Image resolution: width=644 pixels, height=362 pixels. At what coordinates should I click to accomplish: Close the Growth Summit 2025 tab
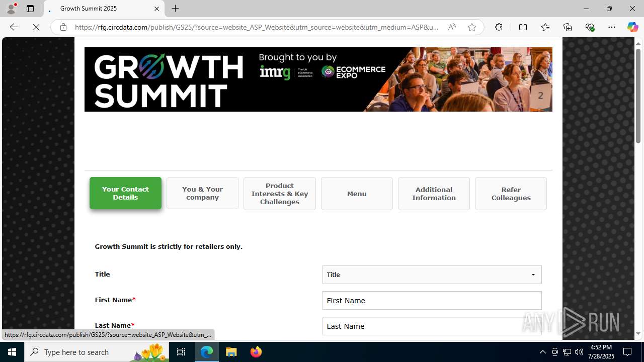[x=156, y=9]
